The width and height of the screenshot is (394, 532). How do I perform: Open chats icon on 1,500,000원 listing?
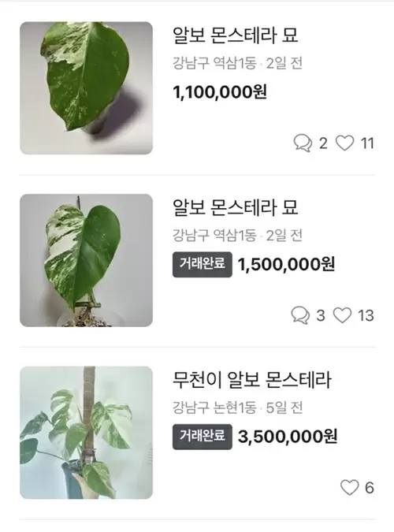[x=300, y=315]
